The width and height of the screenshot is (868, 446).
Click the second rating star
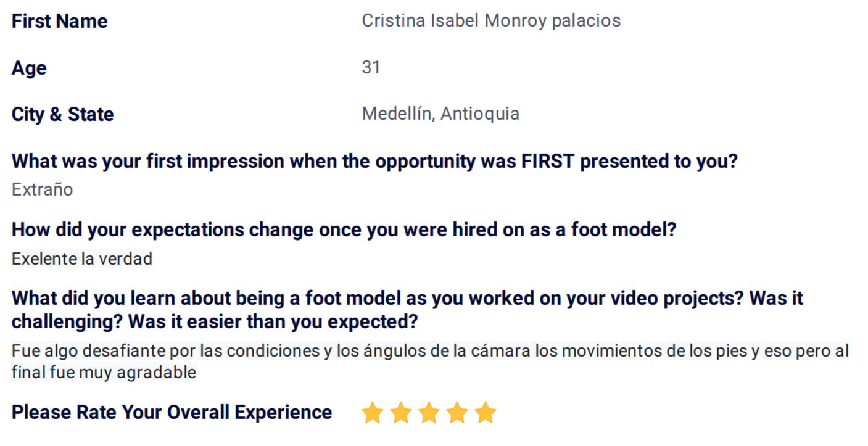click(400, 413)
